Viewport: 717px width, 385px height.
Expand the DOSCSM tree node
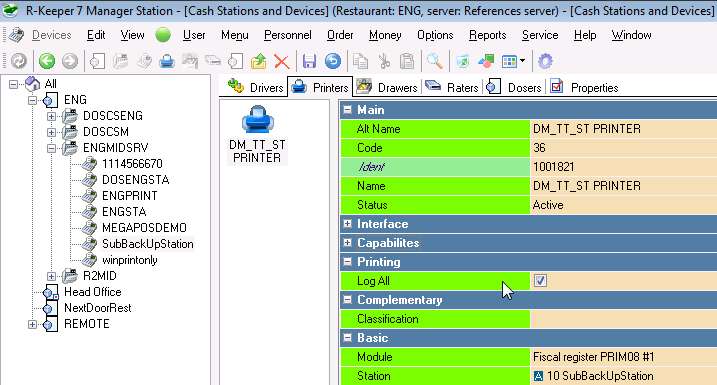[x=51, y=132]
